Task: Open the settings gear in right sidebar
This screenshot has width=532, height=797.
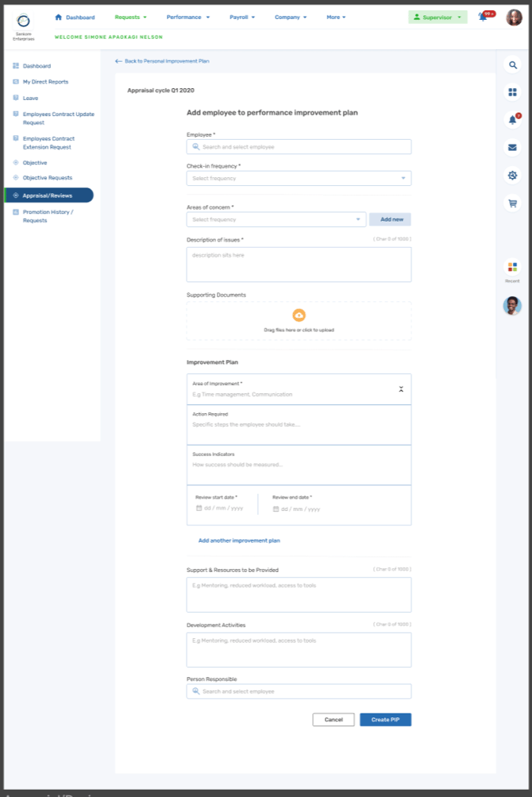Action: coord(512,176)
